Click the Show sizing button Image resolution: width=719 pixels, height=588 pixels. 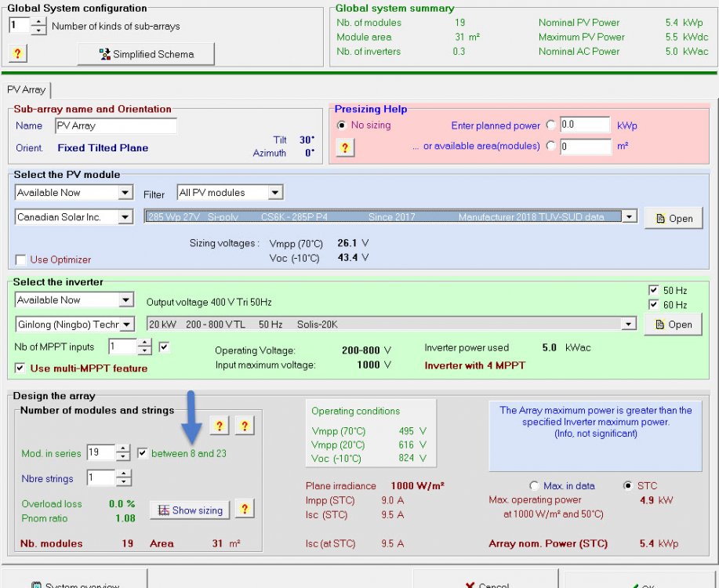191,510
